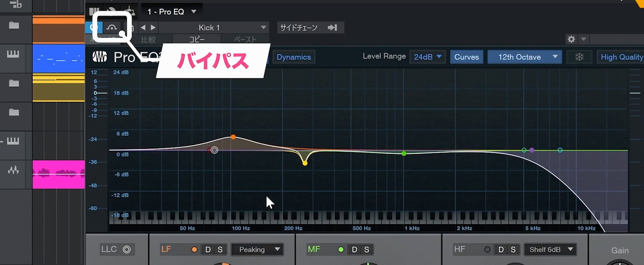Click the audio waveform track icon

[x=13, y=170]
